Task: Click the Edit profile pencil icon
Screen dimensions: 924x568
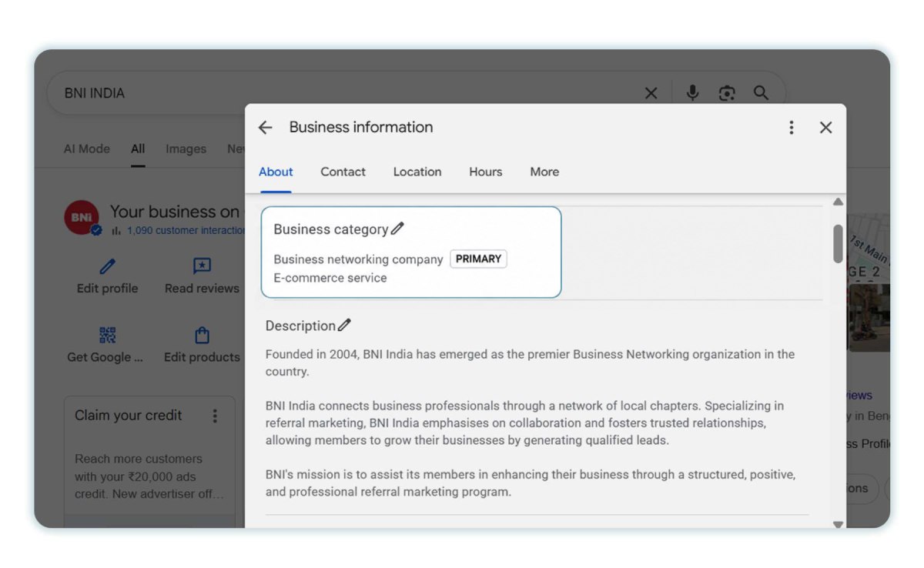Action: click(x=108, y=266)
